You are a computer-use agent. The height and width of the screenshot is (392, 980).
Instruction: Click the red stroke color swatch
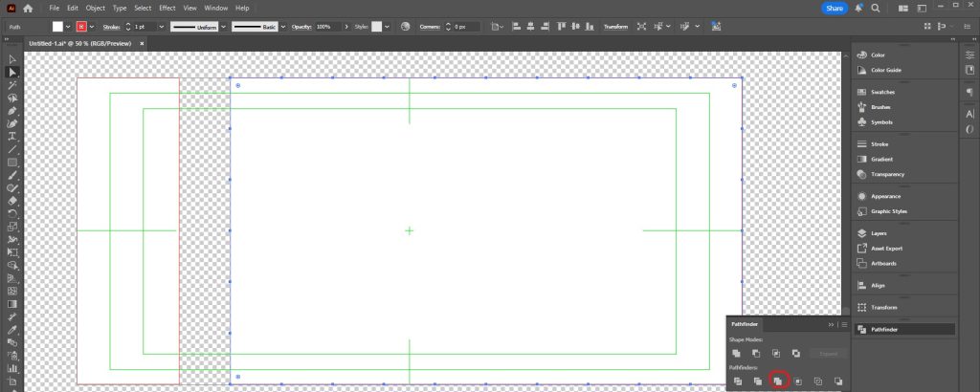pos(81,26)
